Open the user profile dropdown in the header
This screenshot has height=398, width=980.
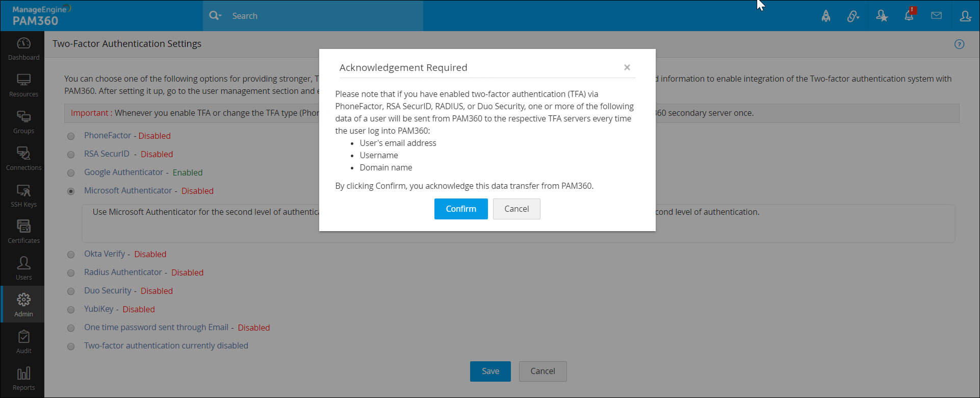(965, 16)
